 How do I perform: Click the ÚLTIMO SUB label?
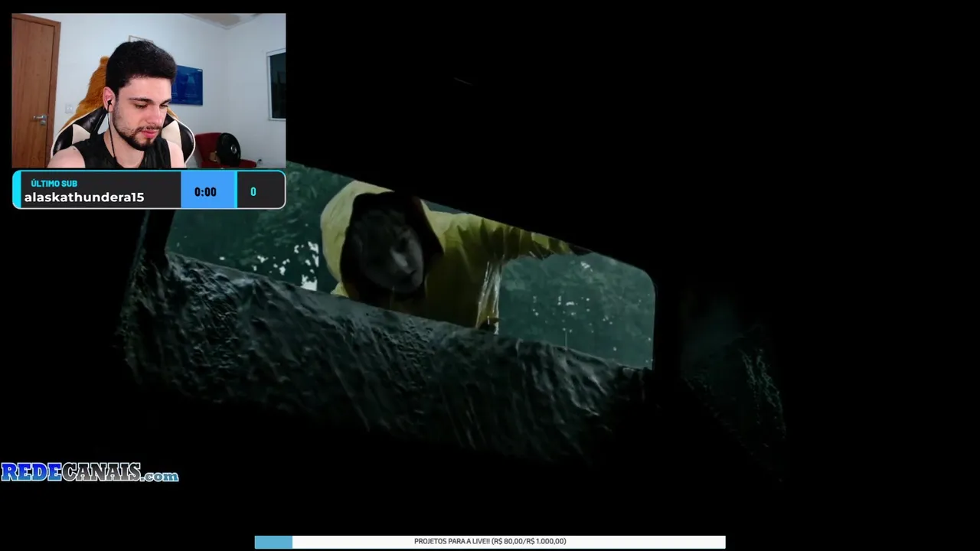pyautogui.click(x=54, y=184)
